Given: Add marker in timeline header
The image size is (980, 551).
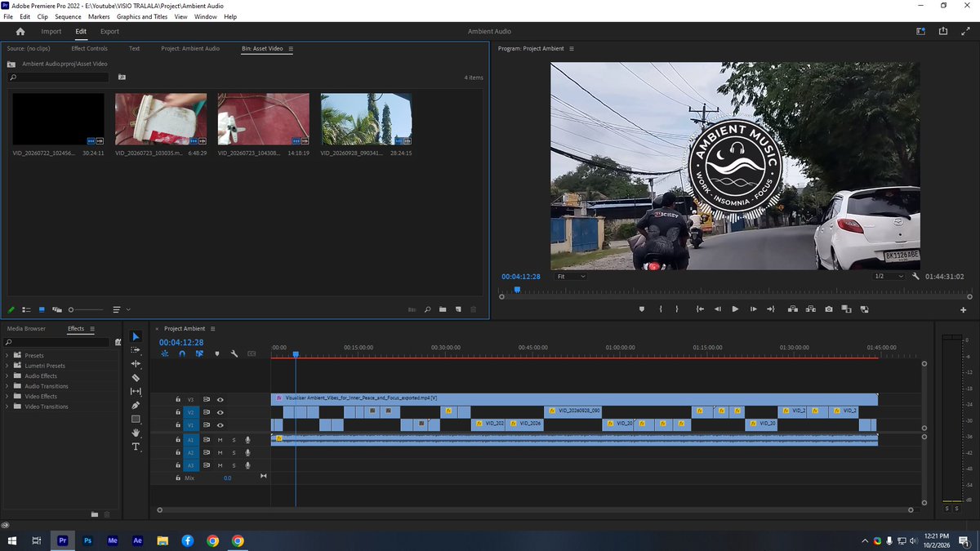Looking at the screenshot, I should (x=216, y=353).
